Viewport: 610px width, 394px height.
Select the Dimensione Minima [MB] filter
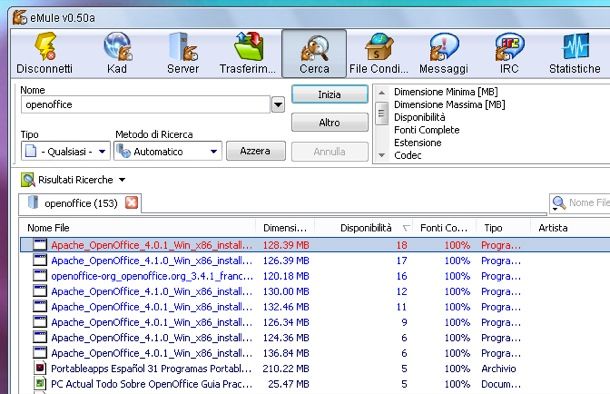[446, 92]
